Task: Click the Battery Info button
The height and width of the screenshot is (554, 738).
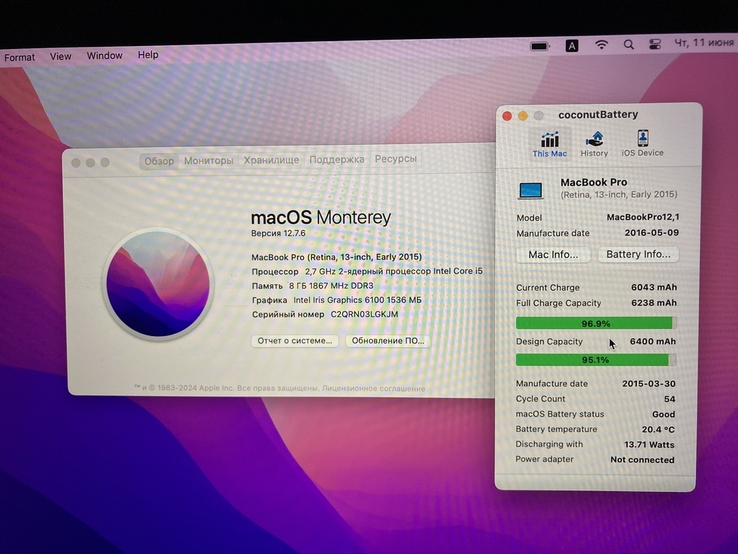Action: coord(638,254)
